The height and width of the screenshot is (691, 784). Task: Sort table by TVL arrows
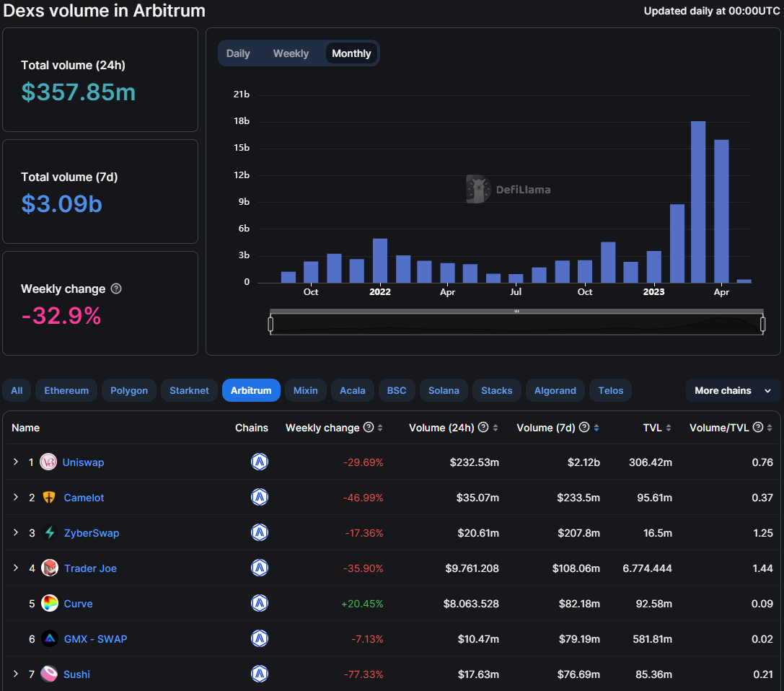click(x=669, y=428)
